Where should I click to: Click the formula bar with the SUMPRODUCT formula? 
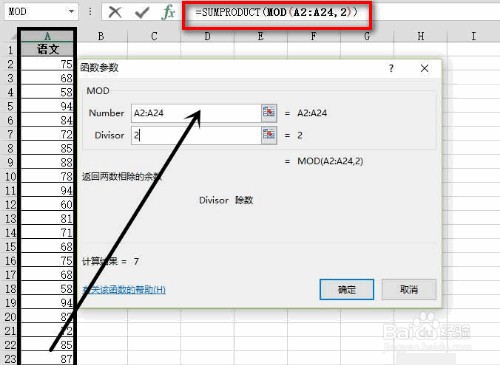276,13
